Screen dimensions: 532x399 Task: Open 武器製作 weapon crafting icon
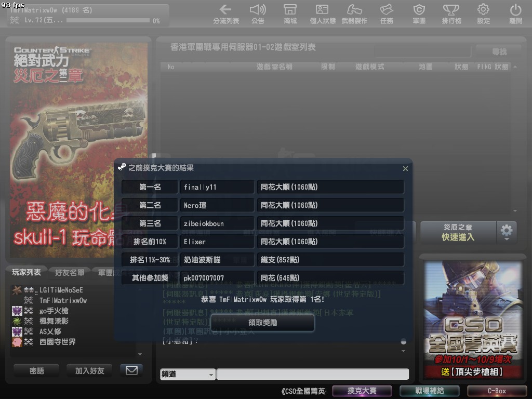[355, 10]
